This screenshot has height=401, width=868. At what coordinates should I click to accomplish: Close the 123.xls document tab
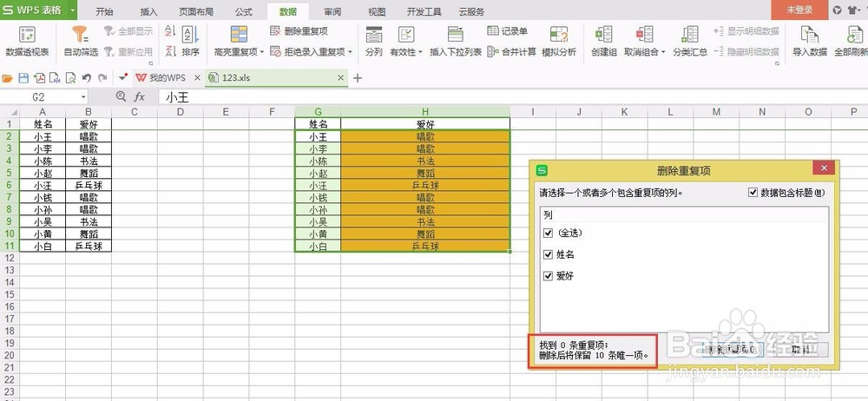tap(341, 78)
